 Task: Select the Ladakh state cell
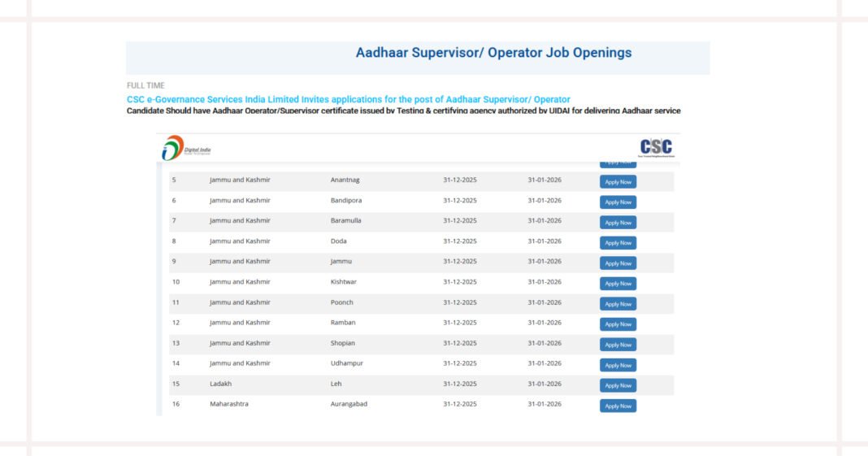220,384
